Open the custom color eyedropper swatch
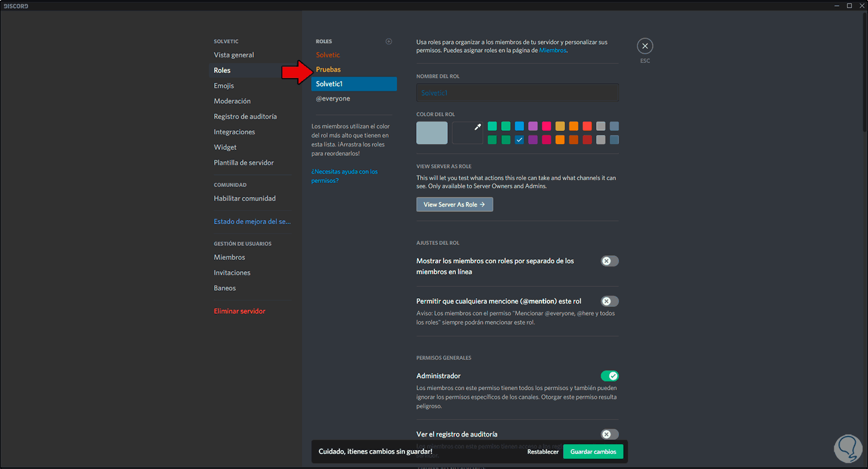The image size is (868, 469). pos(468,133)
